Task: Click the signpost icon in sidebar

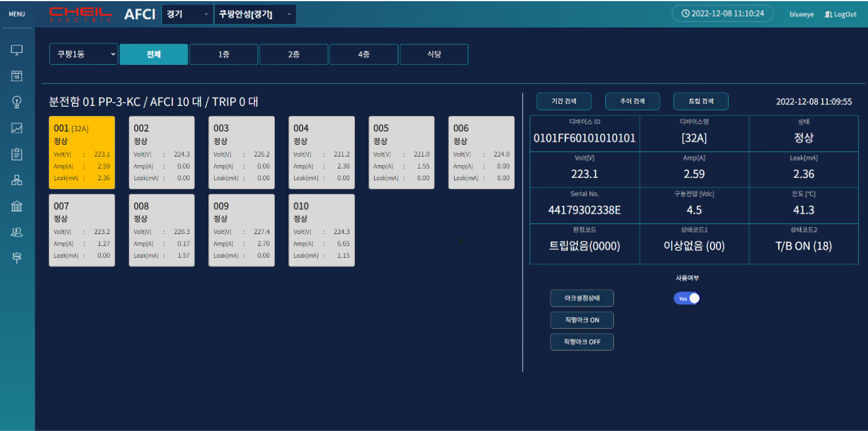Action: (x=17, y=258)
